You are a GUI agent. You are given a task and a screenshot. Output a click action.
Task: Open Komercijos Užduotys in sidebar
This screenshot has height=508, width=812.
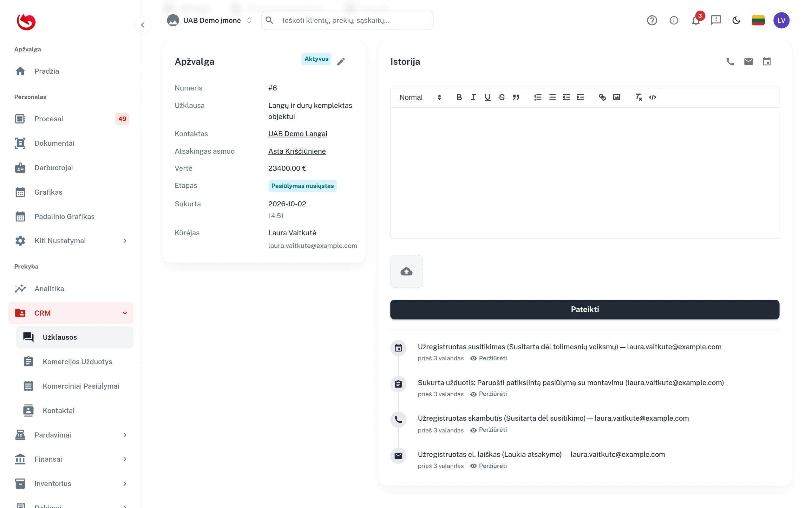click(x=75, y=362)
